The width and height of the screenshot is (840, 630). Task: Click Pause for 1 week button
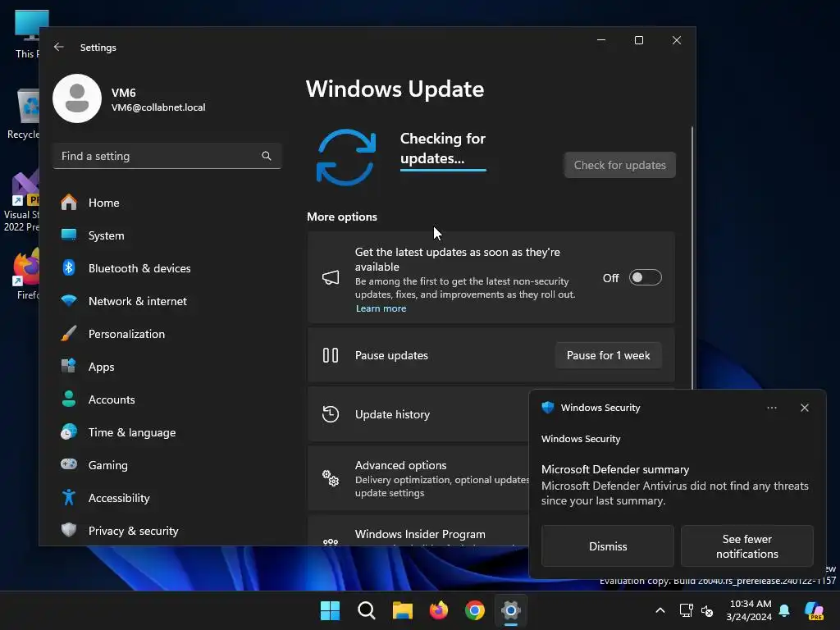(608, 355)
